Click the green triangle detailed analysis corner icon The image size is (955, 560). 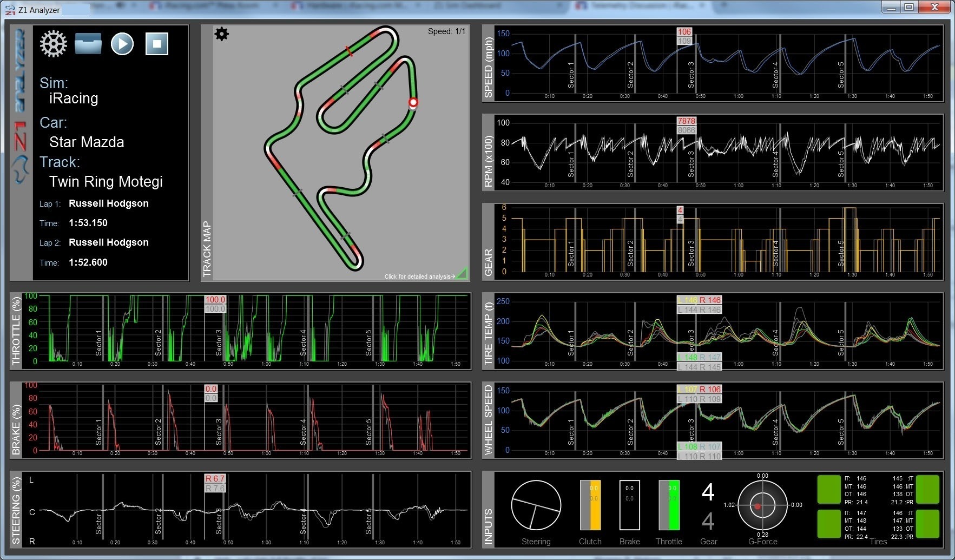(x=462, y=274)
